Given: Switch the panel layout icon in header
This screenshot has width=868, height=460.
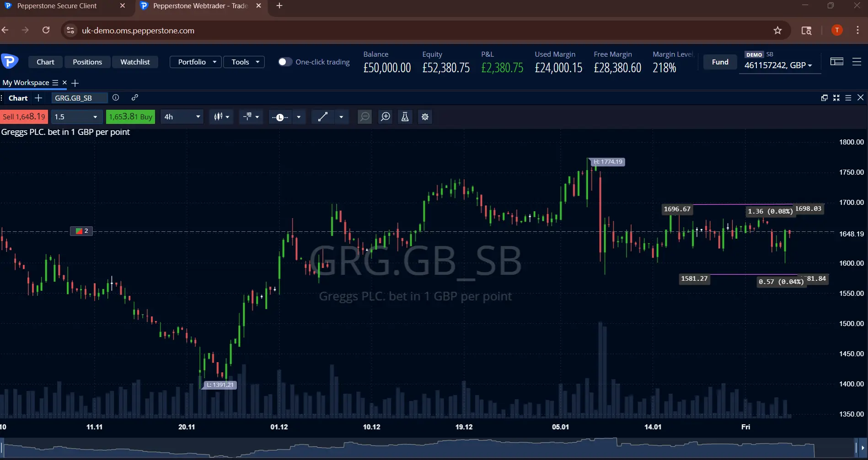Looking at the screenshot, I should tap(836, 62).
